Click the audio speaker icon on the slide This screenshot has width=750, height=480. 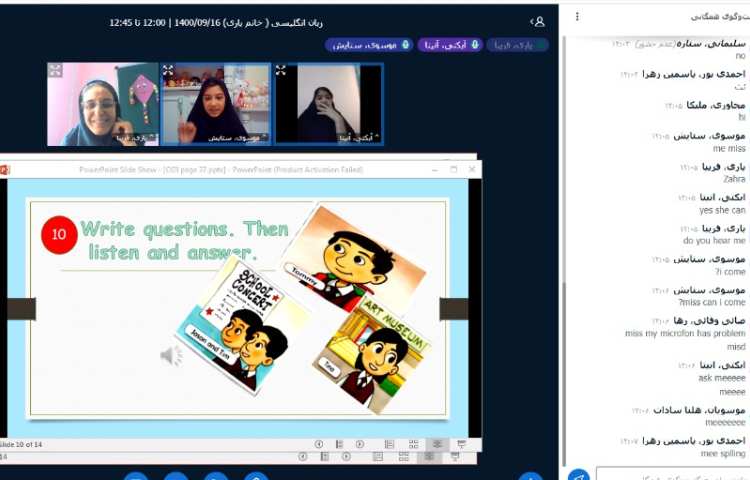[x=171, y=355]
